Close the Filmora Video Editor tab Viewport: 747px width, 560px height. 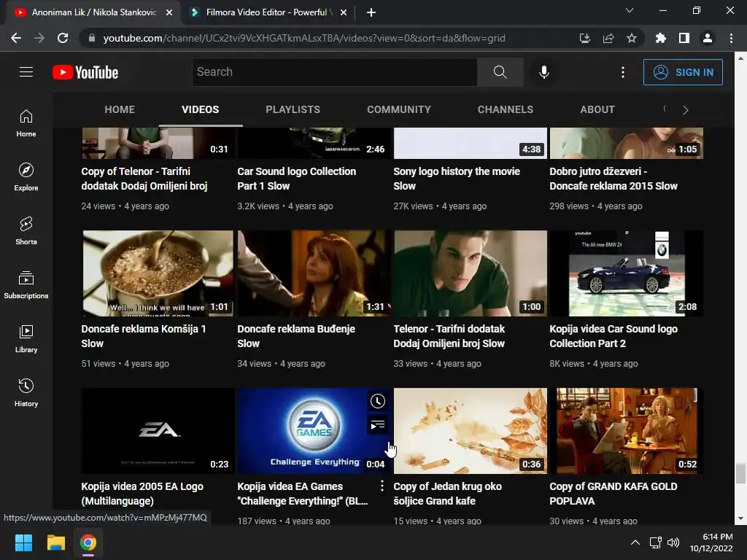point(344,12)
